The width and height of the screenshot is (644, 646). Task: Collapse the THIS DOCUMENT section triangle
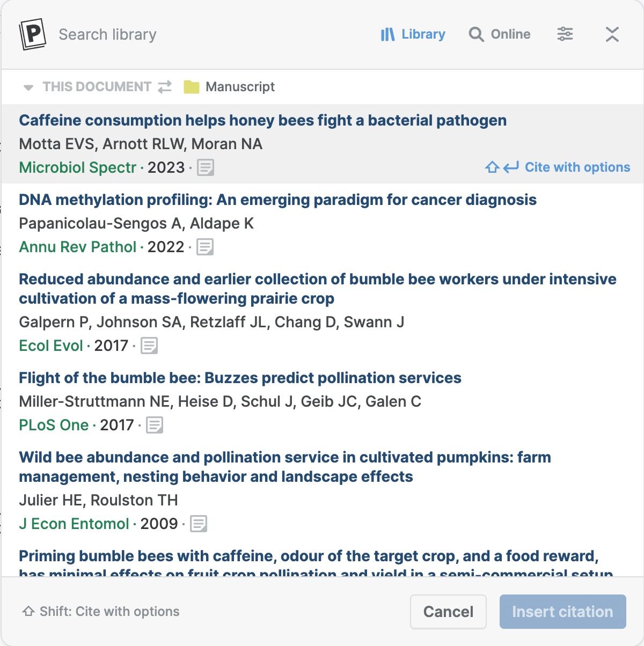[x=28, y=87]
